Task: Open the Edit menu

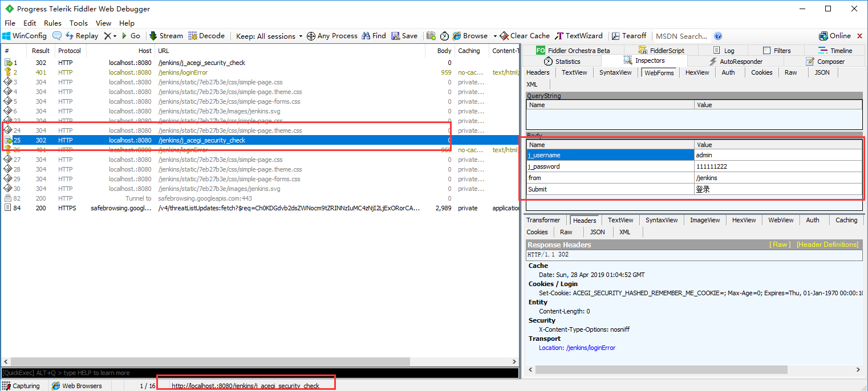Action: point(30,23)
